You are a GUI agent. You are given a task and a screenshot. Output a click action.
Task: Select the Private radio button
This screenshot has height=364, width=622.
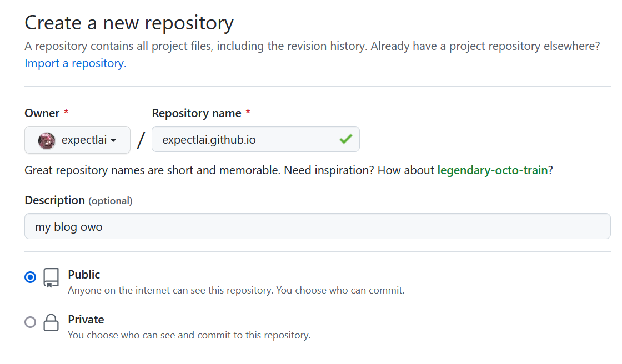click(x=30, y=322)
